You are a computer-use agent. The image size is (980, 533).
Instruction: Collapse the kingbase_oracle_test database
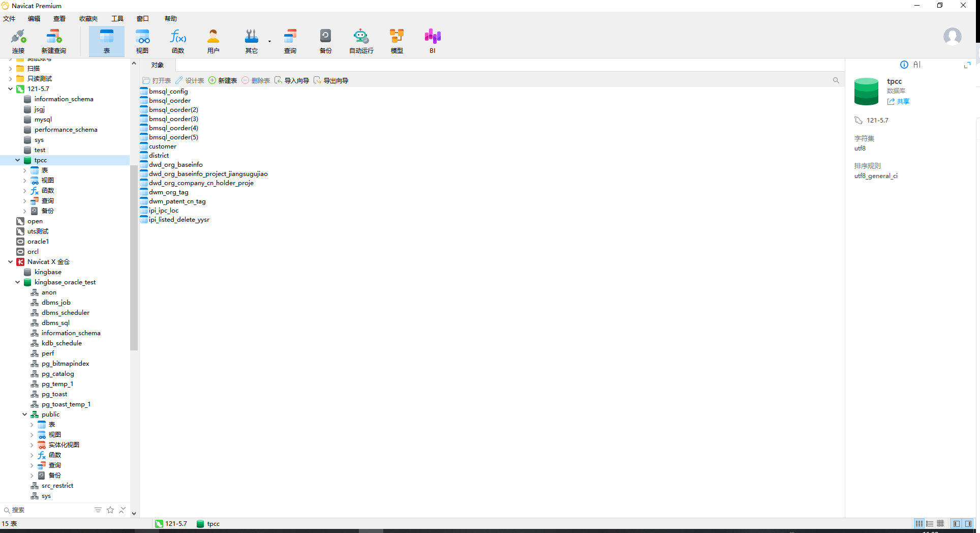[17, 282]
